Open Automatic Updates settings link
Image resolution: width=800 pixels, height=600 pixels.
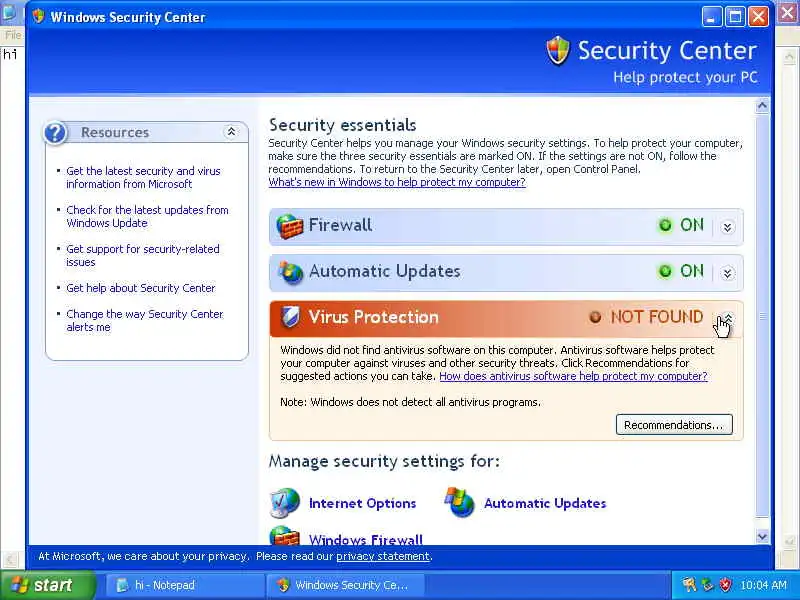click(545, 504)
